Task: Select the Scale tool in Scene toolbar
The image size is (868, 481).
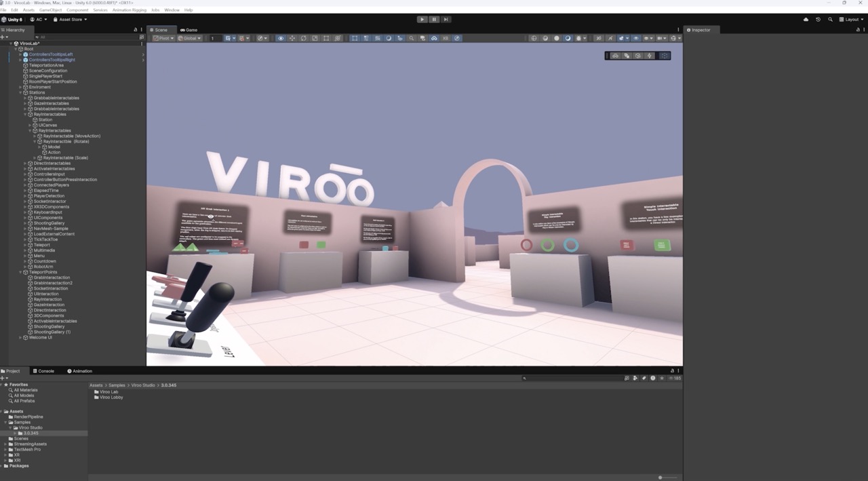Action: tap(315, 38)
